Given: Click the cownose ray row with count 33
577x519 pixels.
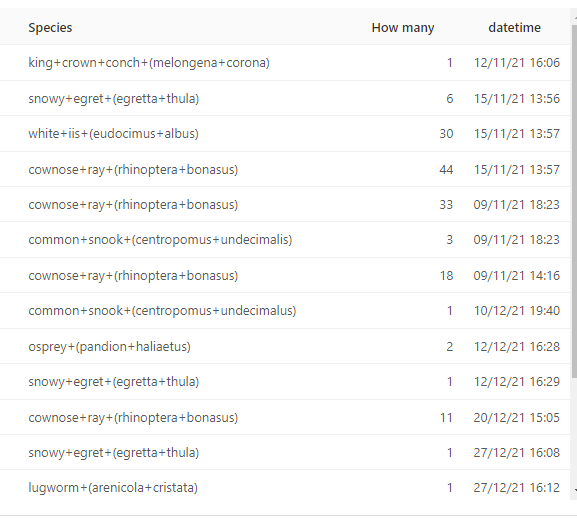Looking at the screenshot, I should [285, 204].
